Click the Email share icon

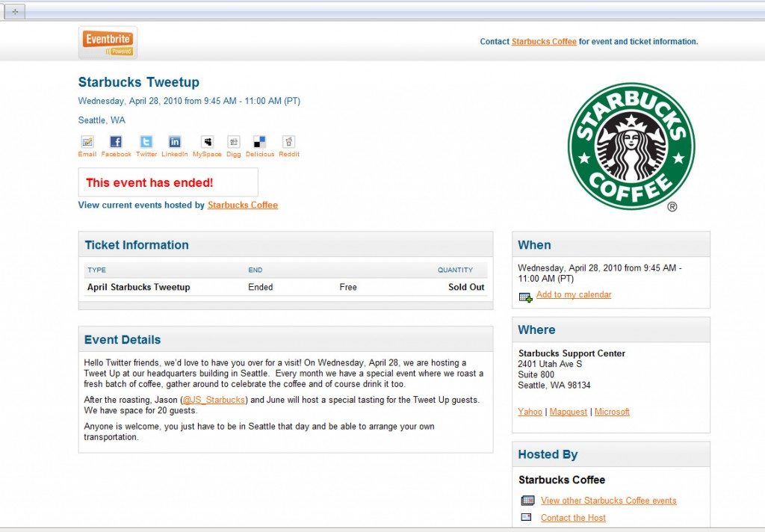(x=87, y=142)
